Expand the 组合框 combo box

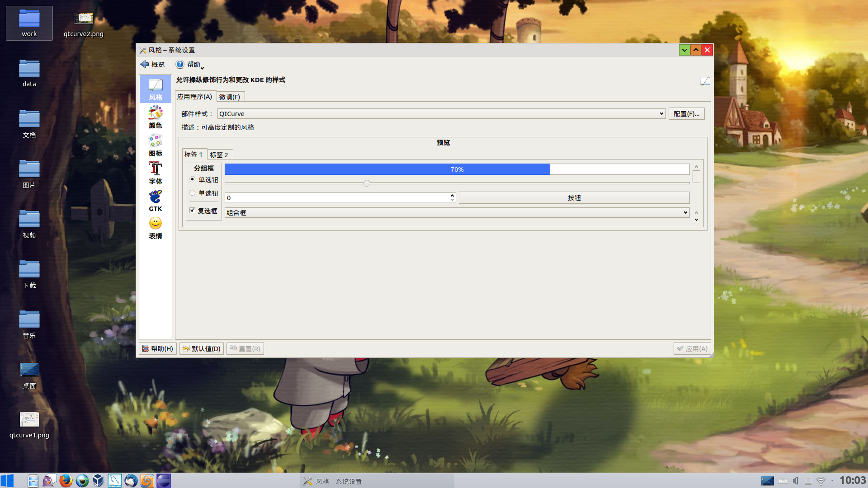[x=457, y=212]
